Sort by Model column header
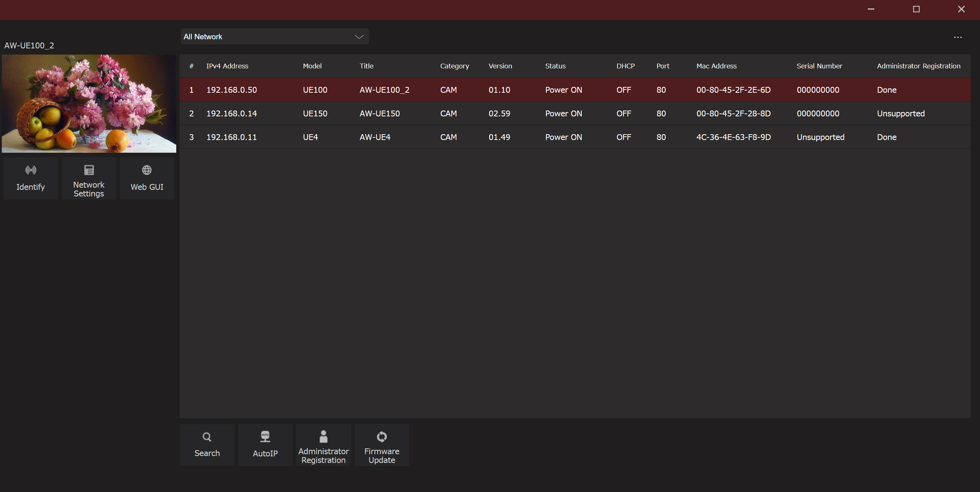Viewport: 980px width, 492px height. [x=312, y=66]
